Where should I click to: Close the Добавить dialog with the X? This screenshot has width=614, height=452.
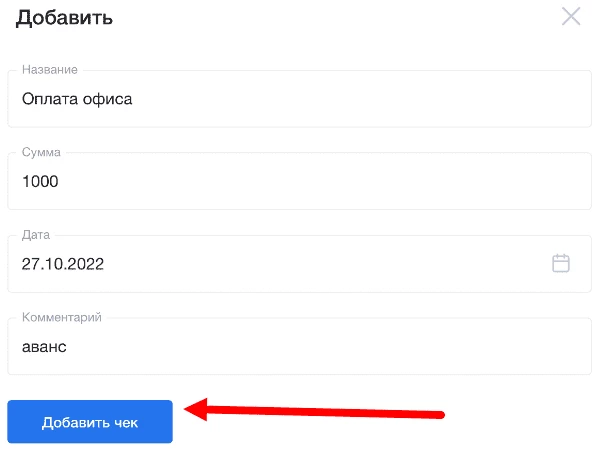(x=571, y=16)
